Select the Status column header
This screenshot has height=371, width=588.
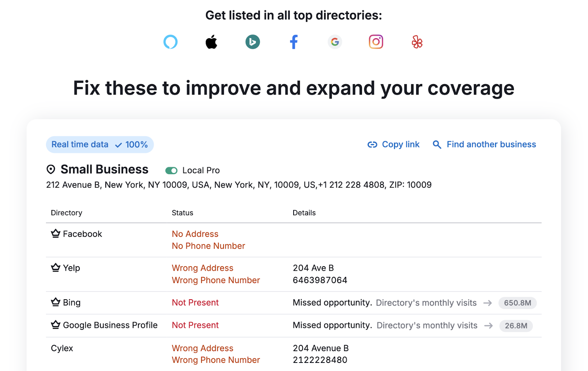point(182,213)
